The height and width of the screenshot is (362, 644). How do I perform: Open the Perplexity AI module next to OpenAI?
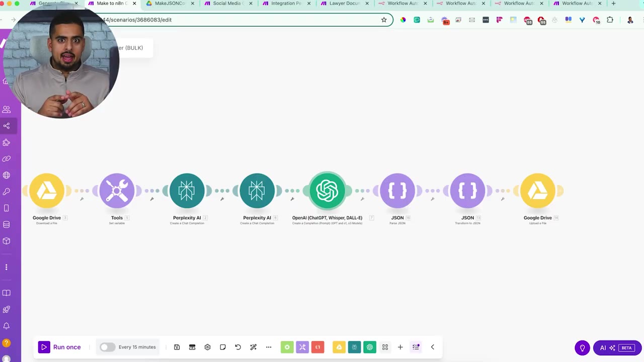(x=257, y=191)
